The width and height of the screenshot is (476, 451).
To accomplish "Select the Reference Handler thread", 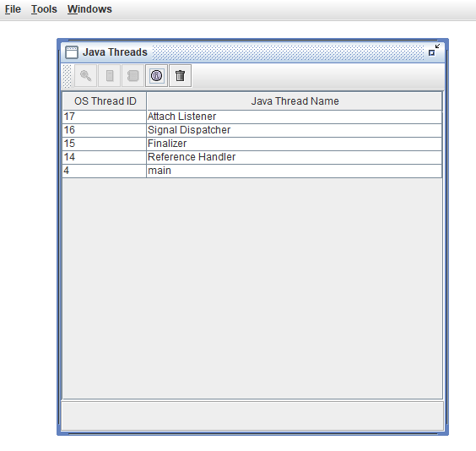I will click(252, 157).
